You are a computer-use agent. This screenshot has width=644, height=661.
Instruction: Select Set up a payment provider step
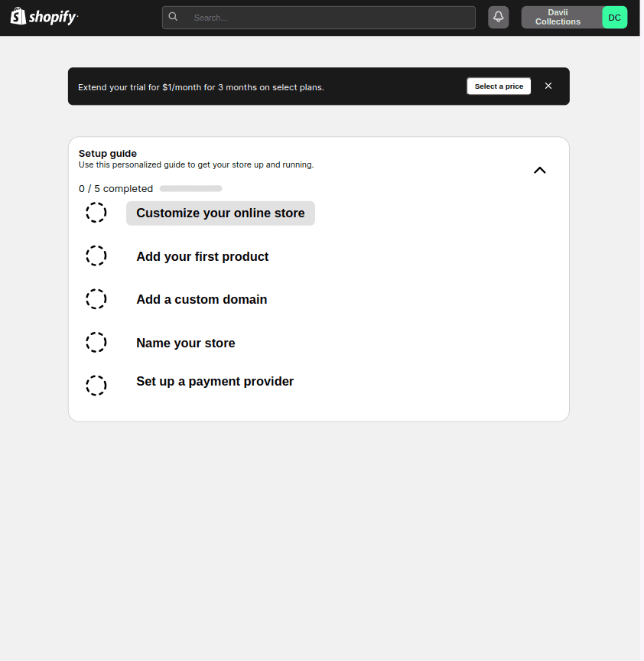click(x=215, y=381)
